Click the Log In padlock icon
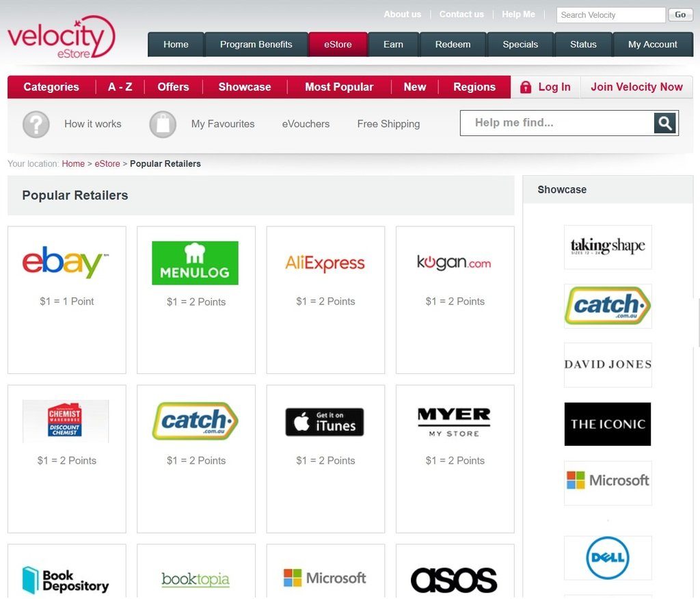 [x=526, y=87]
